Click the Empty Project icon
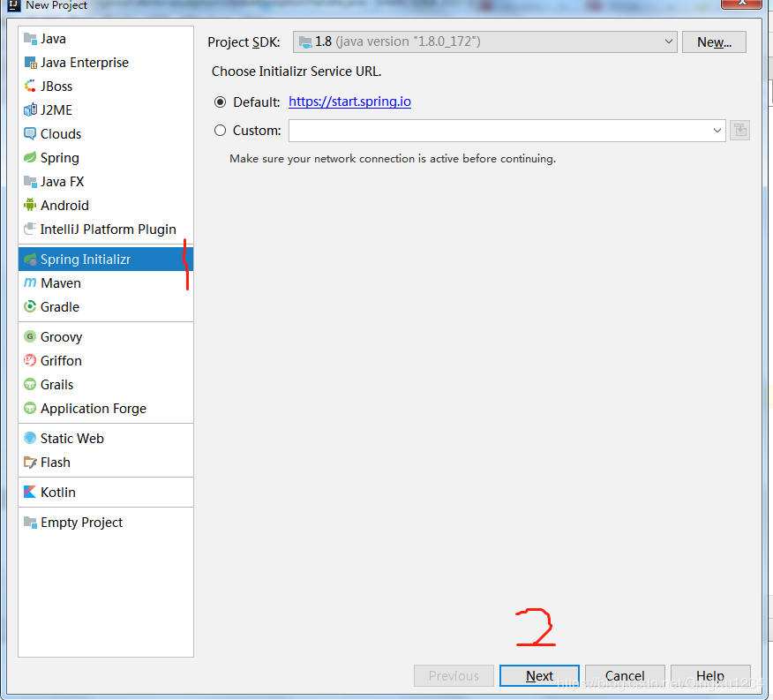Image resolution: width=773 pixels, height=700 pixels. point(30,522)
